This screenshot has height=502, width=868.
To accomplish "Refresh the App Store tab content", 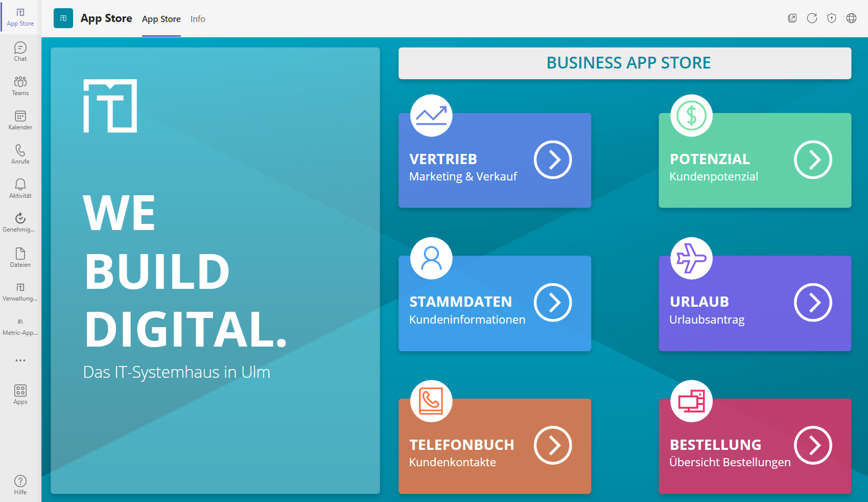I will (x=812, y=18).
